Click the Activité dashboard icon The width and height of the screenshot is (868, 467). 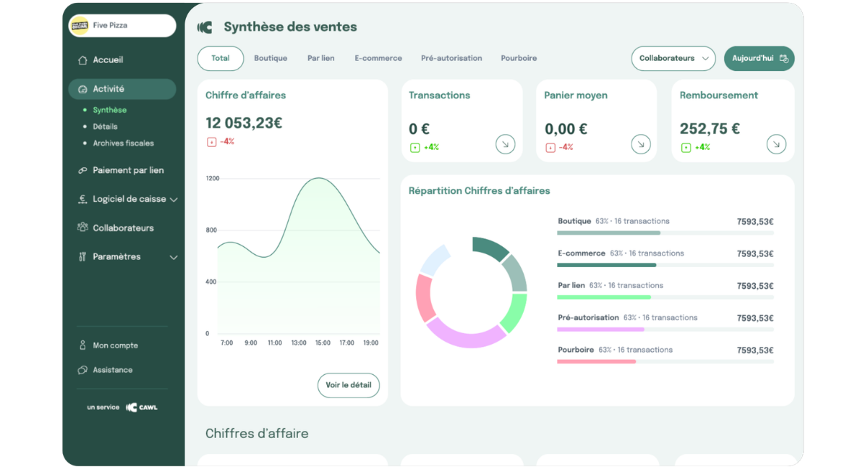pyautogui.click(x=82, y=89)
